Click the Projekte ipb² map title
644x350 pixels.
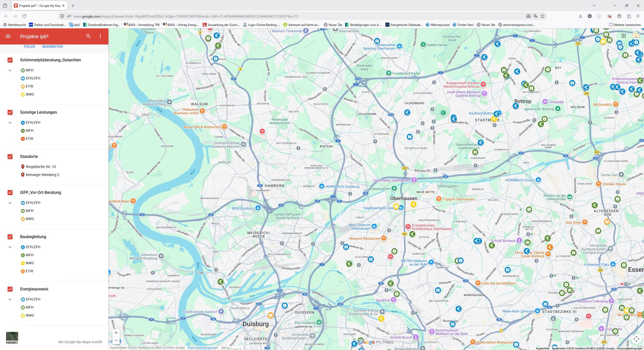34,36
